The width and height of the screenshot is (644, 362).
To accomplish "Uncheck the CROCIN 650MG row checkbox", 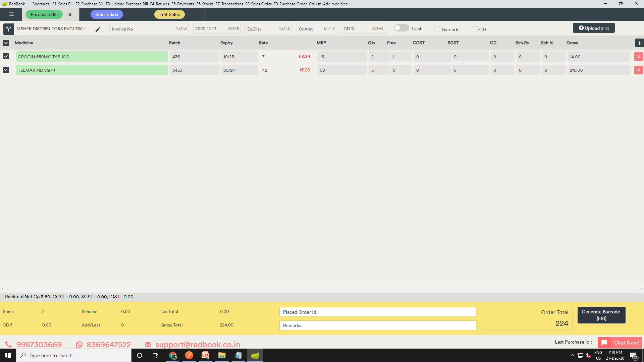I will tap(6, 57).
